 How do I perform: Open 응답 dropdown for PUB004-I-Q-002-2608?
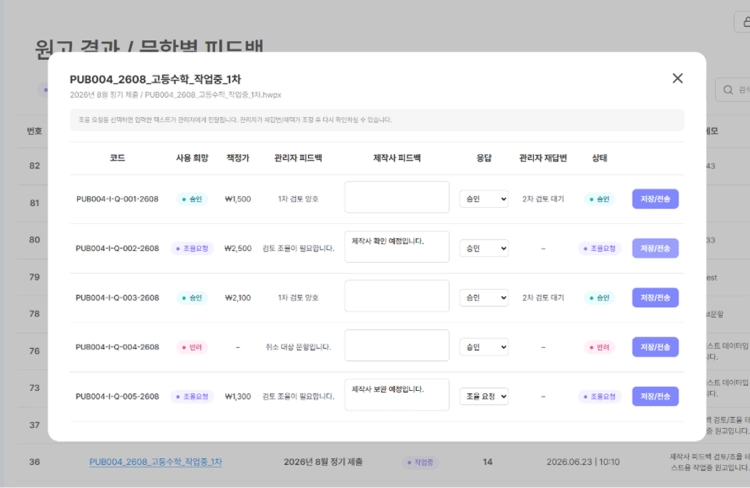484,248
